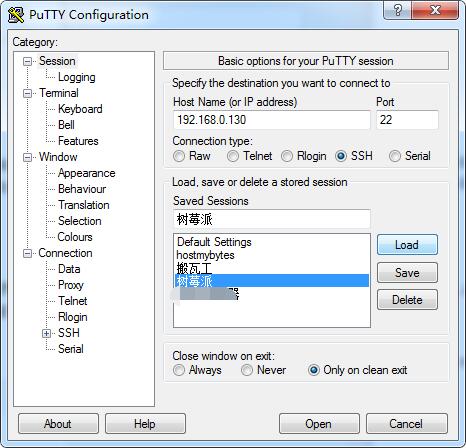Click the About button
Viewport: 466px width, 448px height.
[58, 424]
